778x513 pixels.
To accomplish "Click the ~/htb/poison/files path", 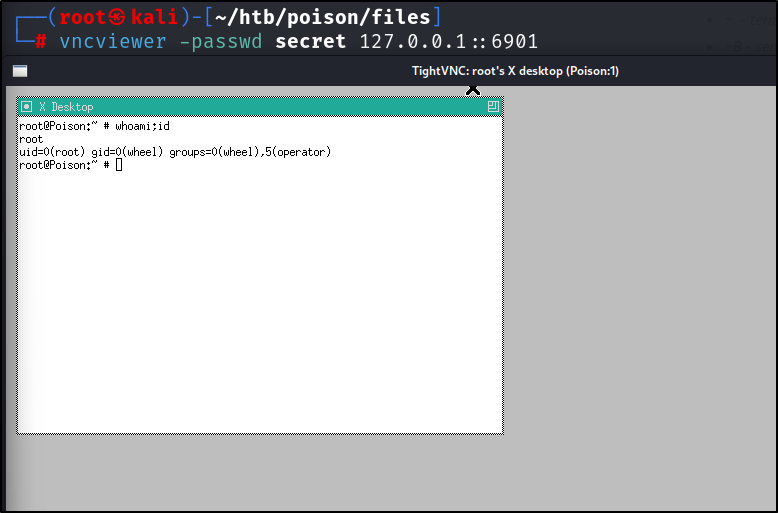I will 323,17.
